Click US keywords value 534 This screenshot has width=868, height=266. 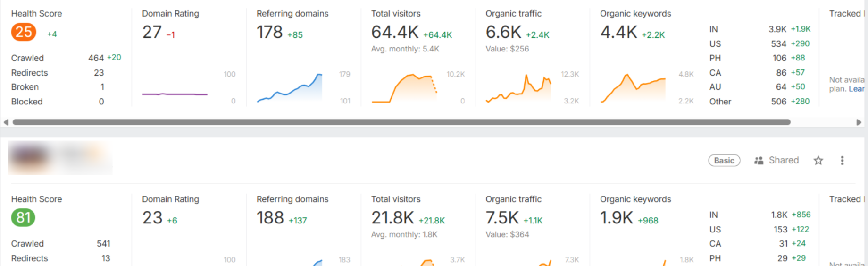[x=778, y=44]
